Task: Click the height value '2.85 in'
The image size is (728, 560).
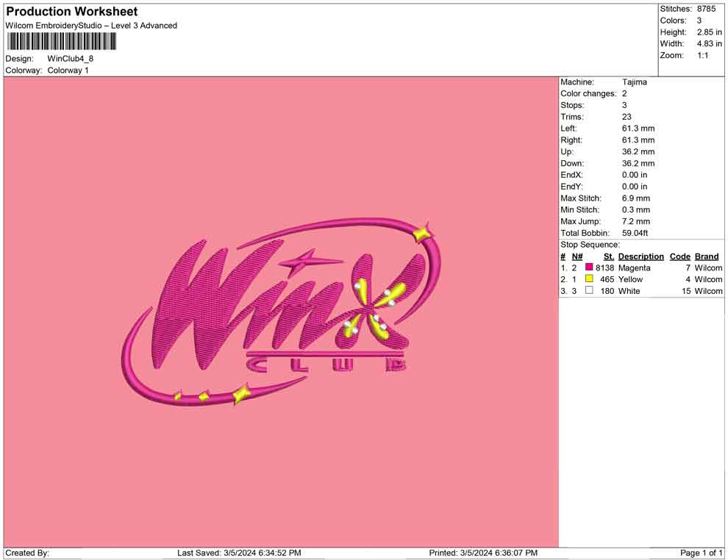Action: coord(709,32)
